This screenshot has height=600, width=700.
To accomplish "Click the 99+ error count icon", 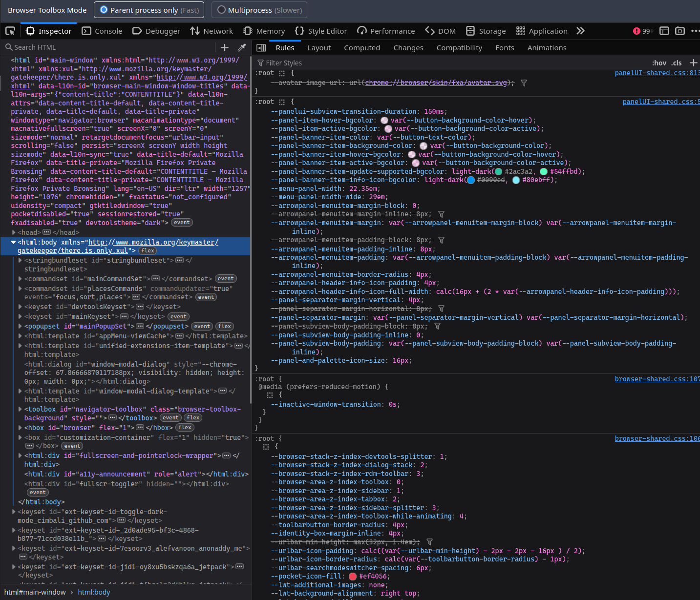I will pyautogui.click(x=643, y=31).
